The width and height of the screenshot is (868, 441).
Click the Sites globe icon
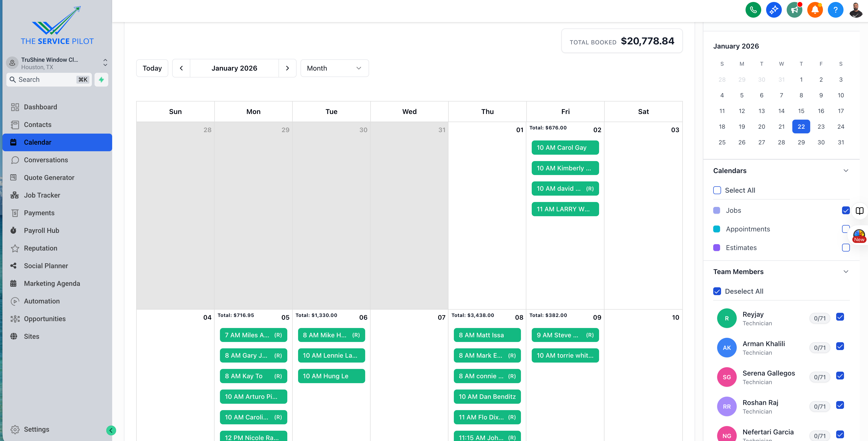pyautogui.click(x=13, y=337)
